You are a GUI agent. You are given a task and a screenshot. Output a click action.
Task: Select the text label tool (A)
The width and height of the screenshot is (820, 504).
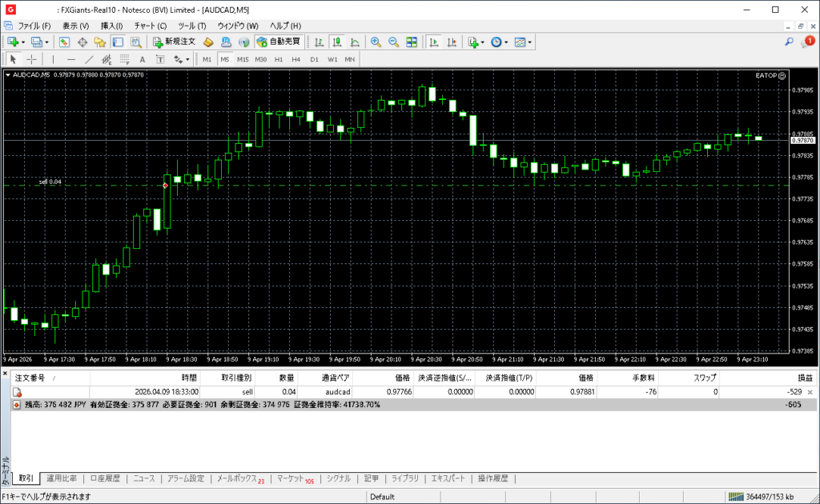pos(143,59)
